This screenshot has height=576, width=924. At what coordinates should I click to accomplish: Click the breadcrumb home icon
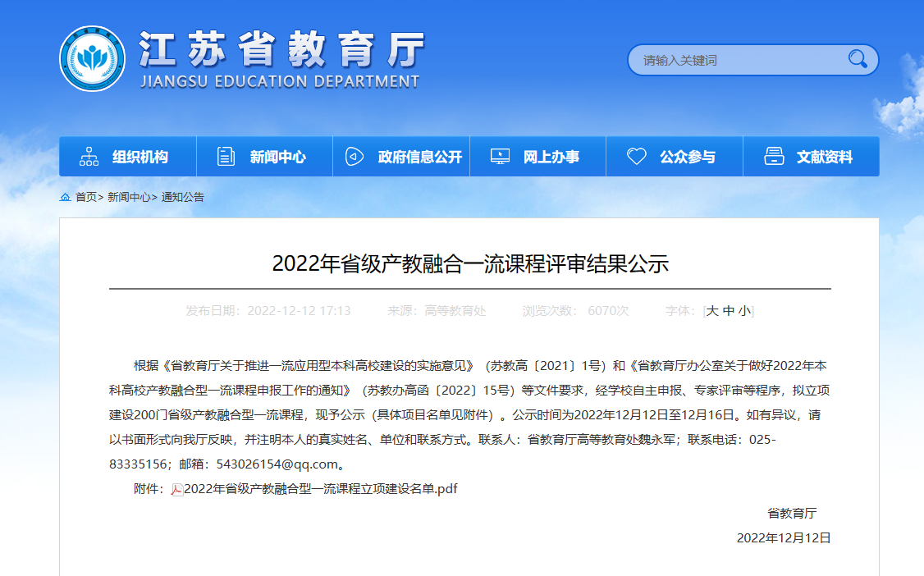(x=65, y=197)
